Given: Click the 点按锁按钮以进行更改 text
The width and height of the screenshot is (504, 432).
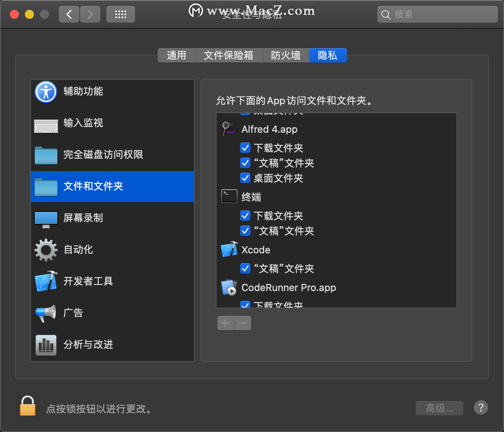Looking at the screenshot, I should point(99,409).
